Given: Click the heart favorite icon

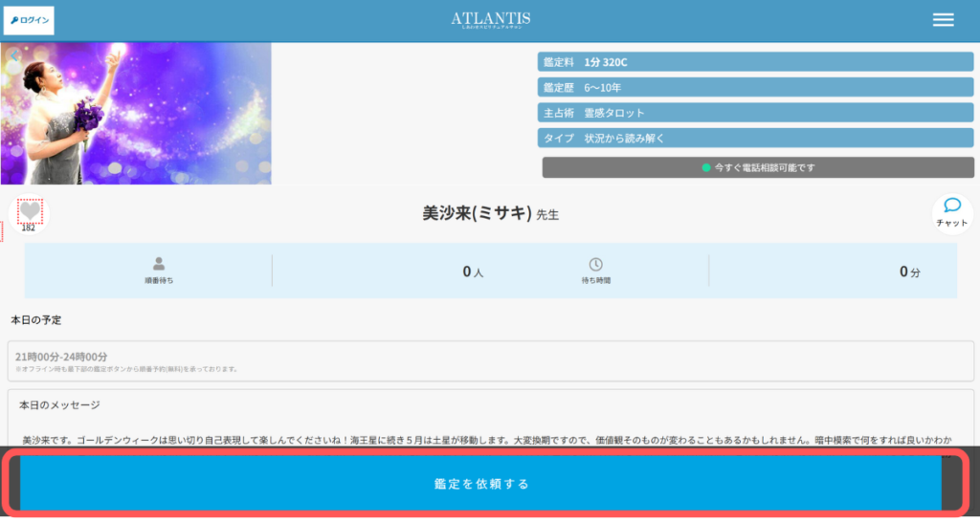Looking at the screenshot, I should click(30, 210).
